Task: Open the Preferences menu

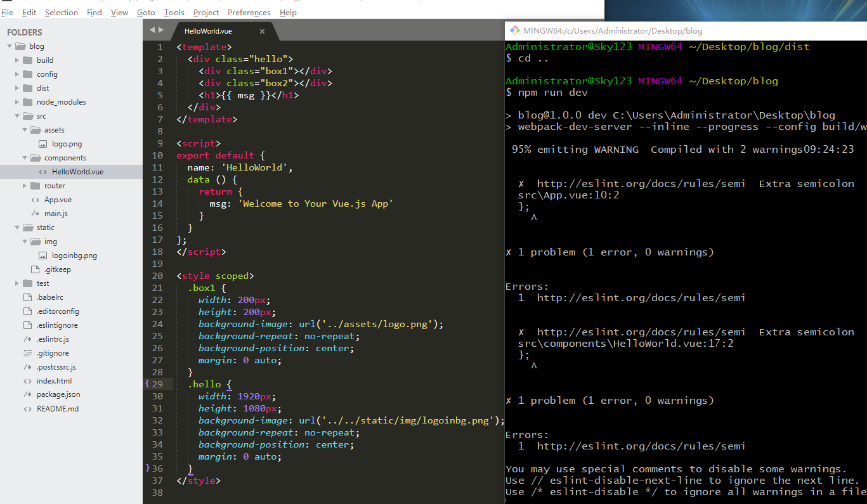Action: pos(249,12)
